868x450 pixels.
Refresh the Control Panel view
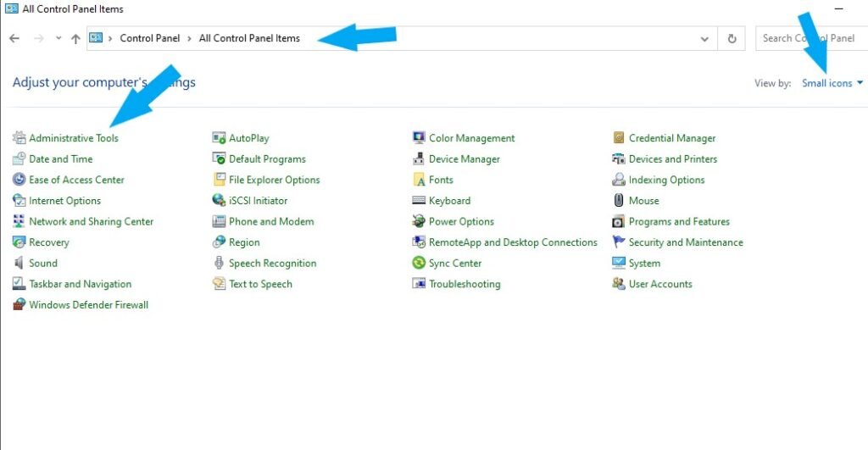[x=732, y=39]
